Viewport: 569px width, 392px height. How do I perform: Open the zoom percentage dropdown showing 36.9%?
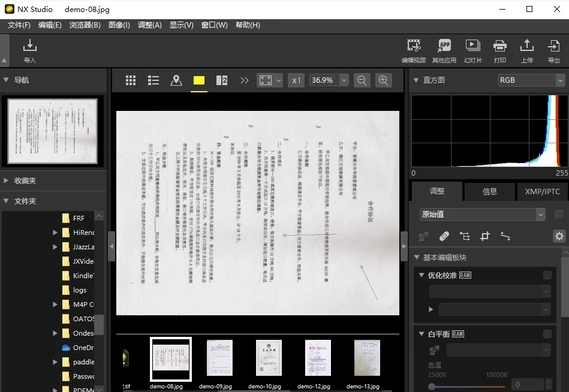coord(343,80)
